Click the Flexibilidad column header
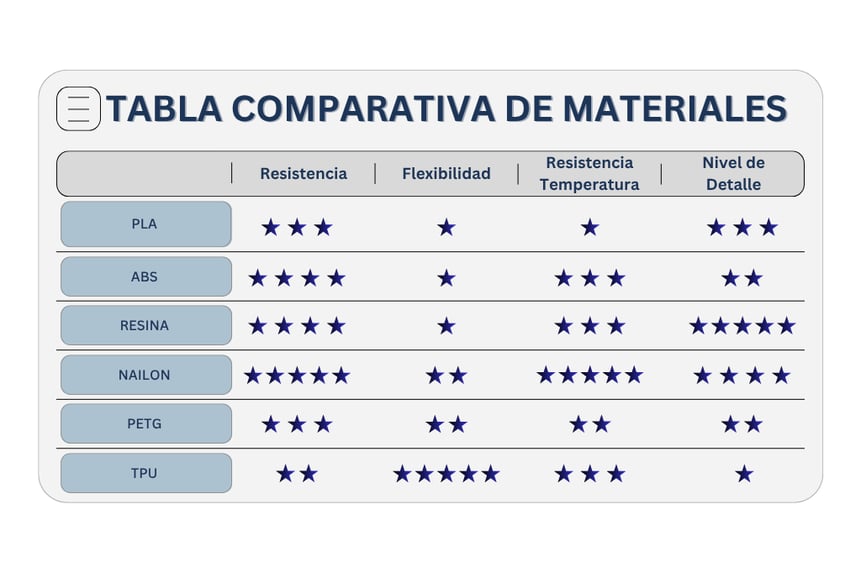861x574 pixels. point(446,174)
